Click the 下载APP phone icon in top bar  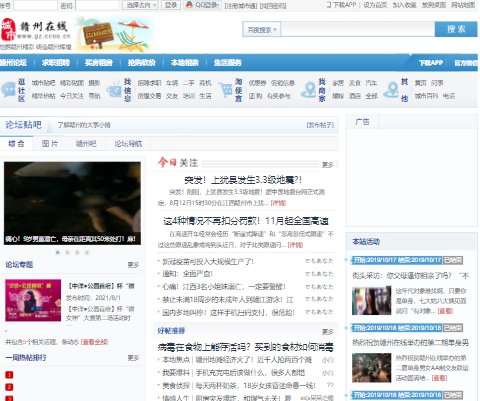(x=329, y=5)
